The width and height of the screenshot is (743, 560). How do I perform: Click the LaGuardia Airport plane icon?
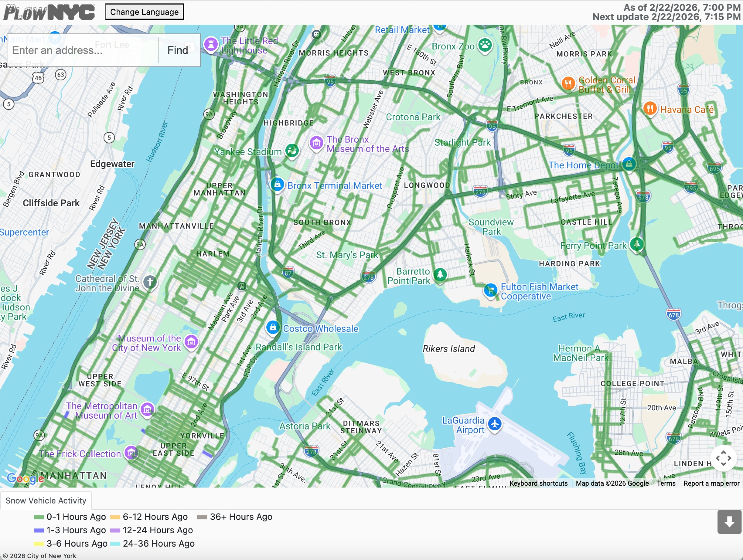[x=495, y=424]
